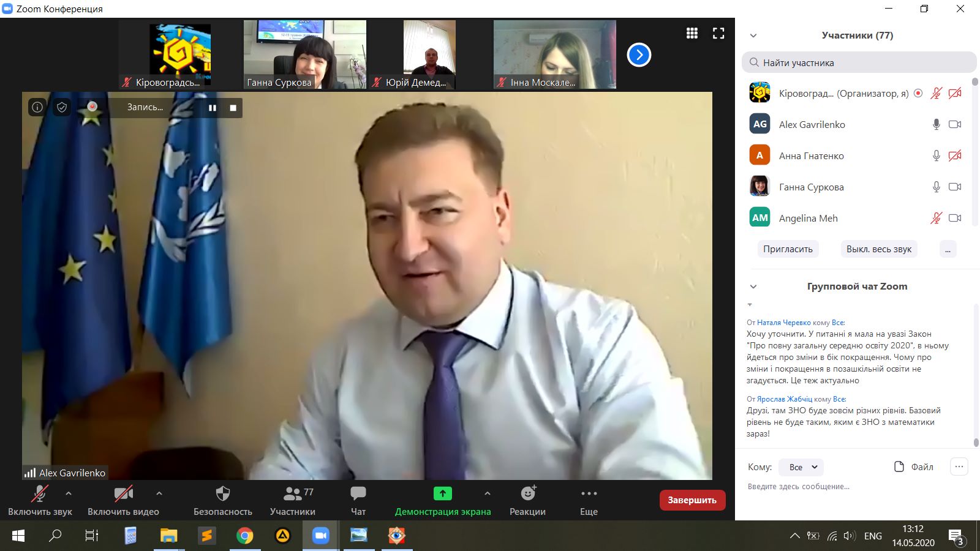
Task: Click the Chat (Чат) bubble icon
Action: click(x=358, y=493)
